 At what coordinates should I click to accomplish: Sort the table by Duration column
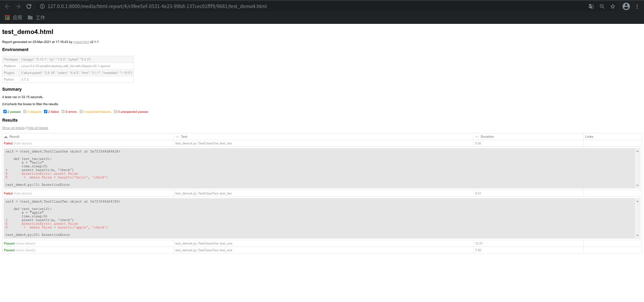point(528,137)
